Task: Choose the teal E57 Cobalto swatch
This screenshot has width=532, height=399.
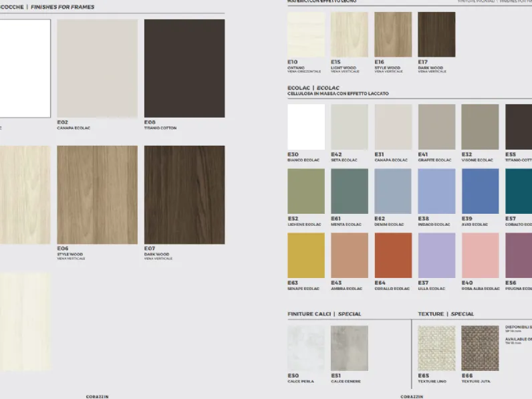Action: point(519,191)
